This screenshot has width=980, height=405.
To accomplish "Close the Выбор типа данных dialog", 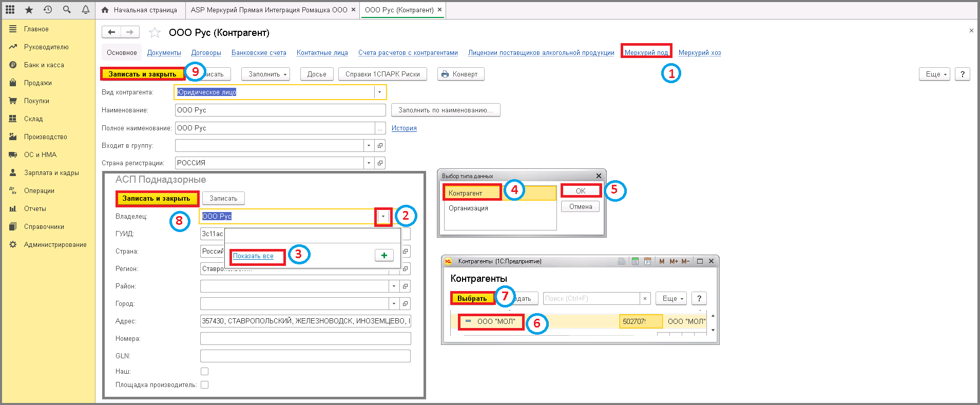I will tap(599, 176).
